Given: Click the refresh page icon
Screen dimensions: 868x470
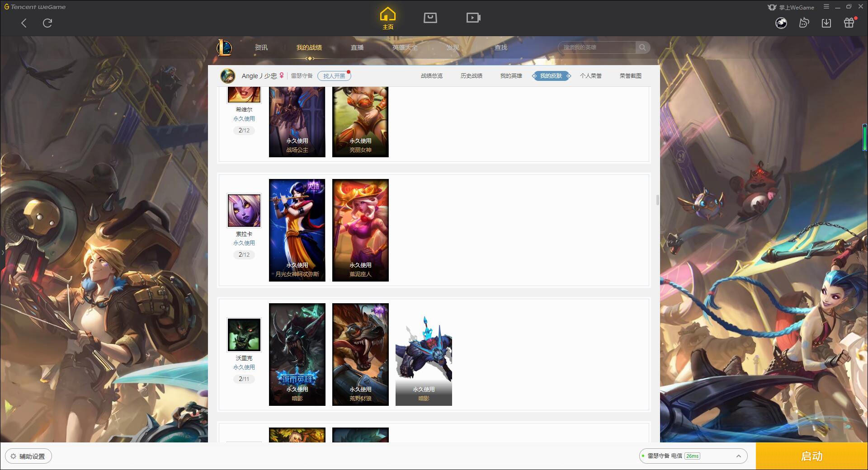Looking at the screenshot, I should 47,23.
